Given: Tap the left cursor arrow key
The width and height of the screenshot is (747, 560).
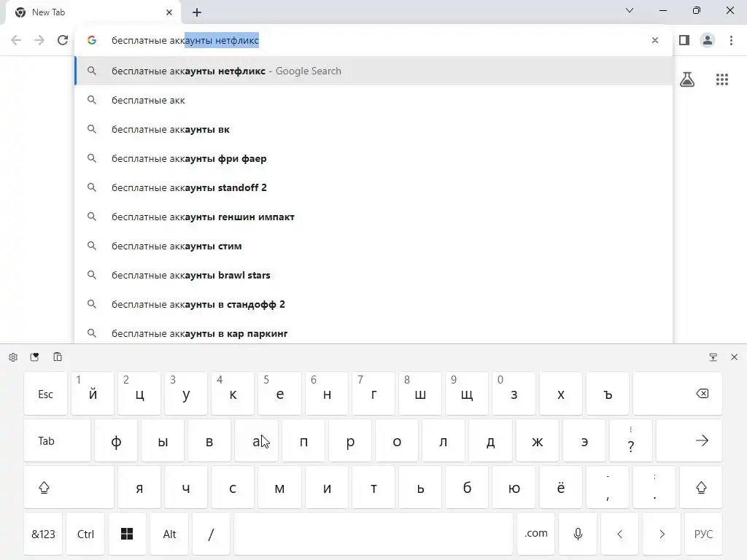Looking at the screenshot, I should point(620,534).
